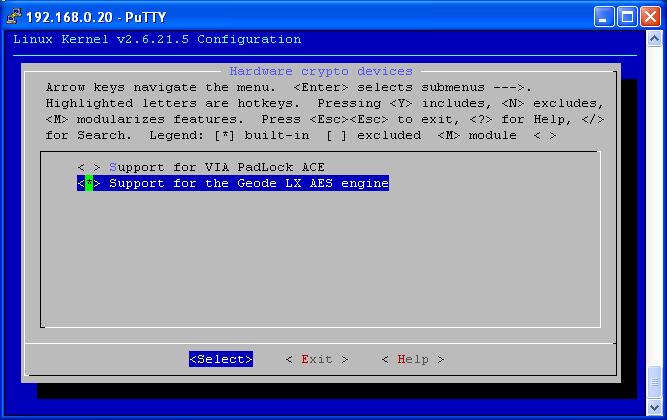Click the scrollbar down arrow

click(x=654, y=407)
